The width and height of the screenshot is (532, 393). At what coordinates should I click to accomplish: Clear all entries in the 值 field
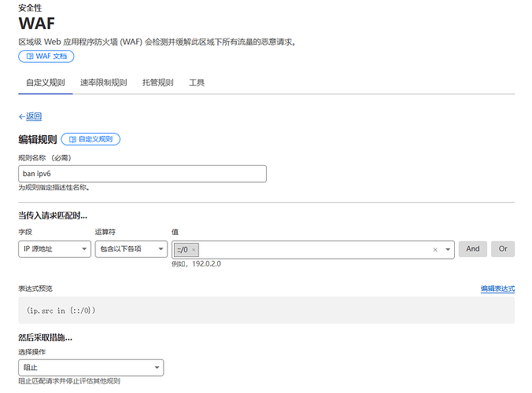point(435,249)
